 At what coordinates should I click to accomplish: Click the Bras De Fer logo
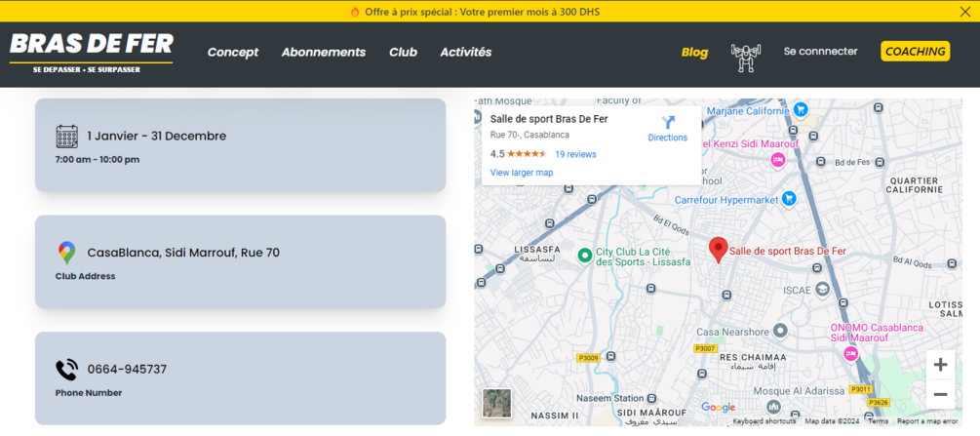pos(92,53)
